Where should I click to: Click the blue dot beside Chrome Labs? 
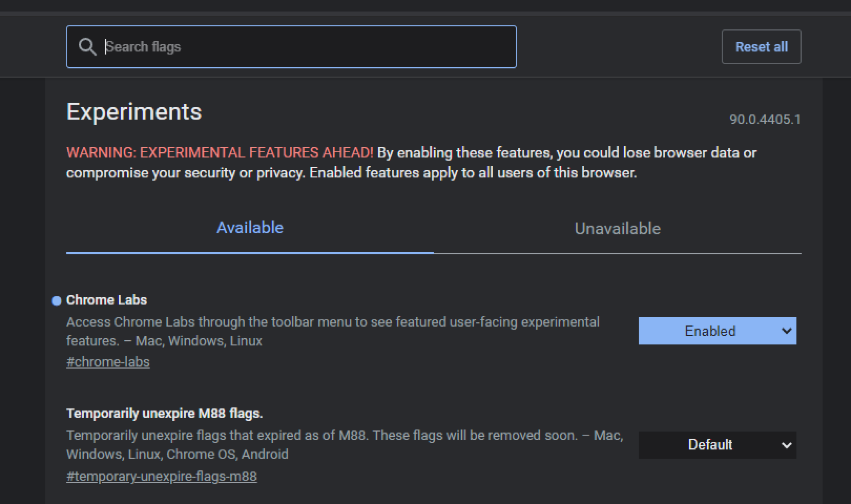pyautogui.click(x=57, y=301)
